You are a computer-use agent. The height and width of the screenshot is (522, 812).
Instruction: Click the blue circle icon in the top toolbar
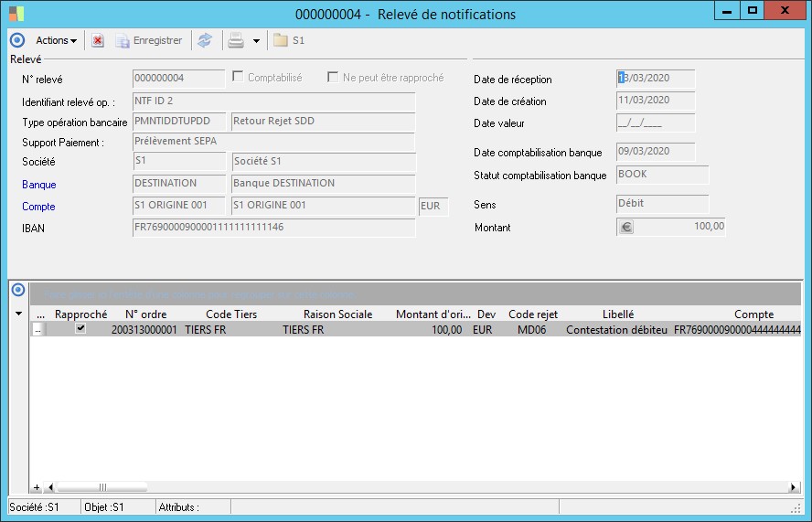click(16, 40)
